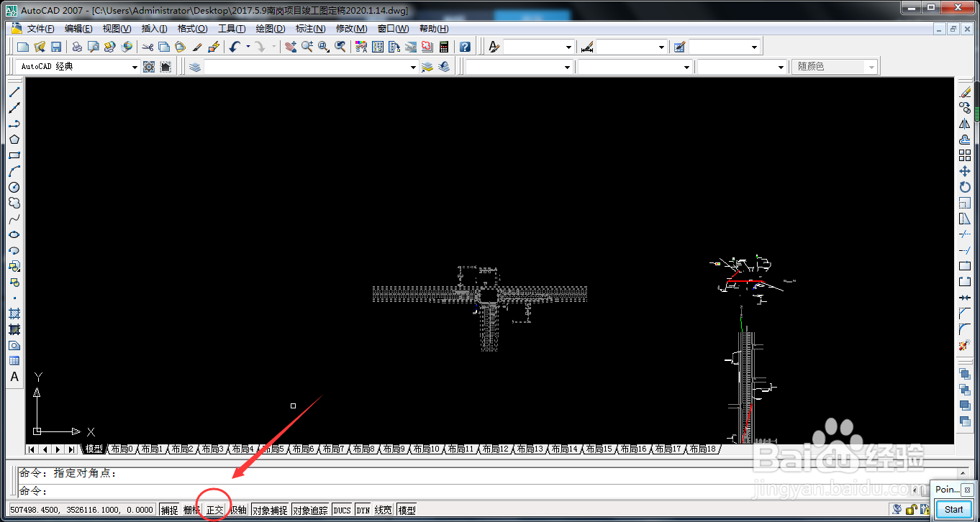Screen dimensions: 980x522
Task: Open the AutoCAD 经典 workspace dropdown
Action: 135,67
